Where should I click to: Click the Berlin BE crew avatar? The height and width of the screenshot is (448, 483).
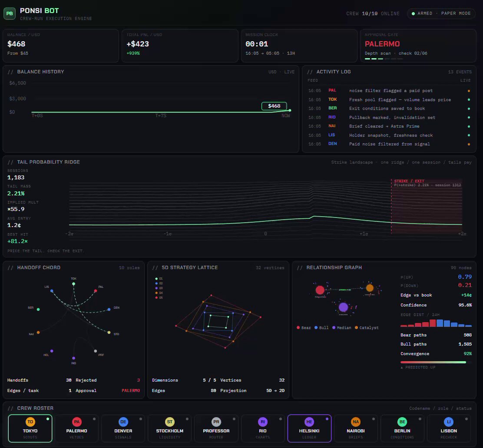pyautogui.click(x=402, y=422)
